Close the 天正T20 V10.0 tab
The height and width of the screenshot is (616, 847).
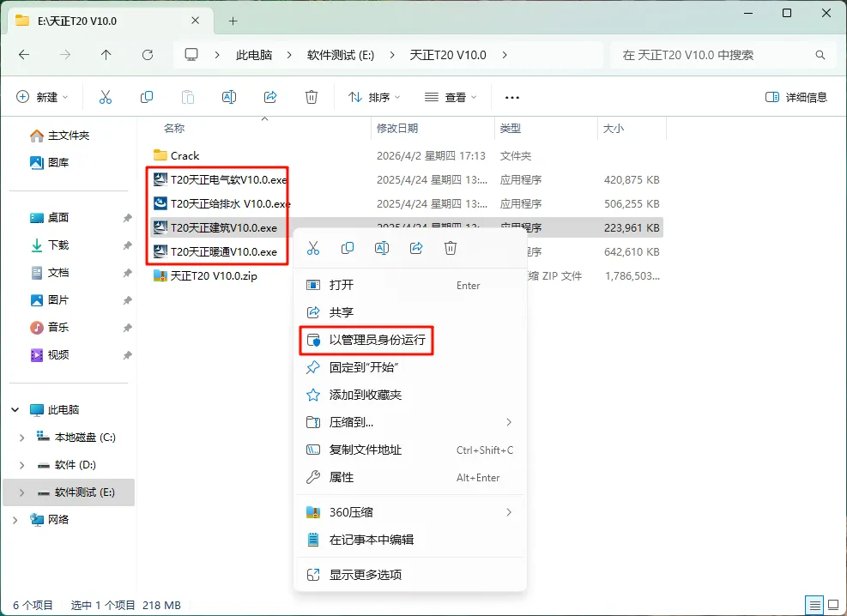196,21
